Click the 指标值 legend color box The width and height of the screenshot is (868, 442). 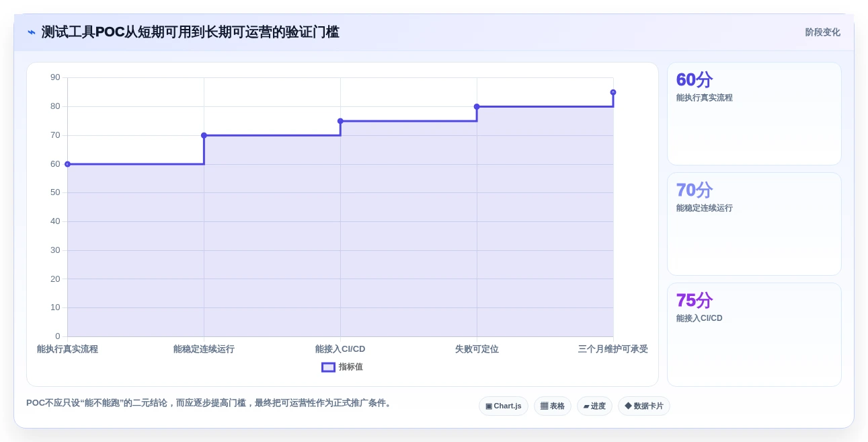tap(328, 367)
